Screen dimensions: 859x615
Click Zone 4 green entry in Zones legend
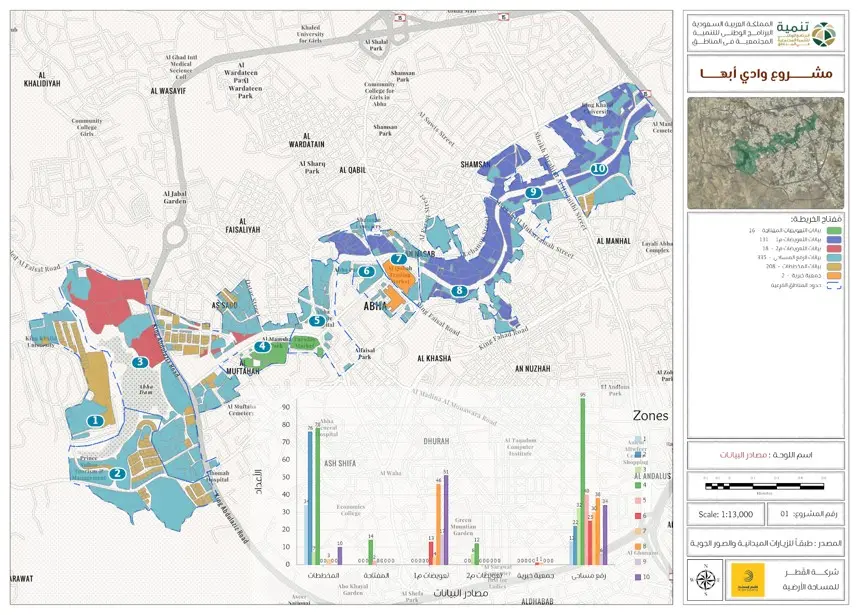[636, 485]
